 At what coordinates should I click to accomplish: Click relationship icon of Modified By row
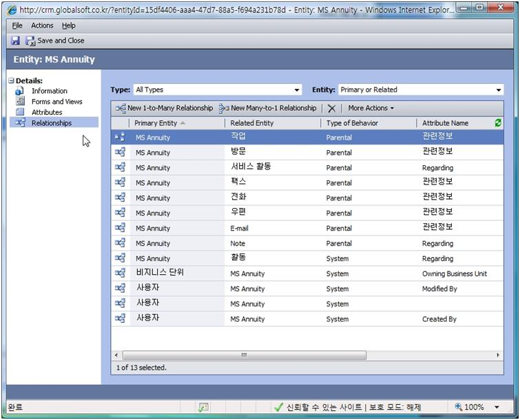pyautogui.click(x=120, y=288)
